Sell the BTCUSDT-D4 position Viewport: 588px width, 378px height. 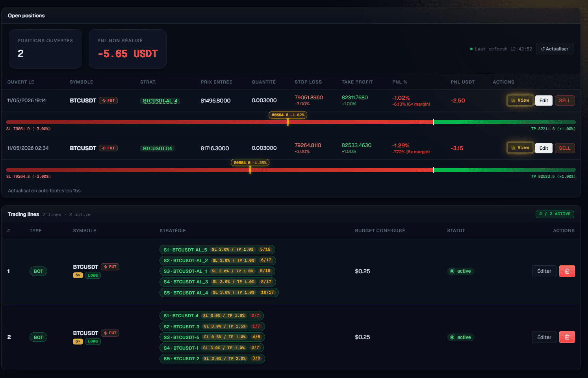[x=565, y=148]
